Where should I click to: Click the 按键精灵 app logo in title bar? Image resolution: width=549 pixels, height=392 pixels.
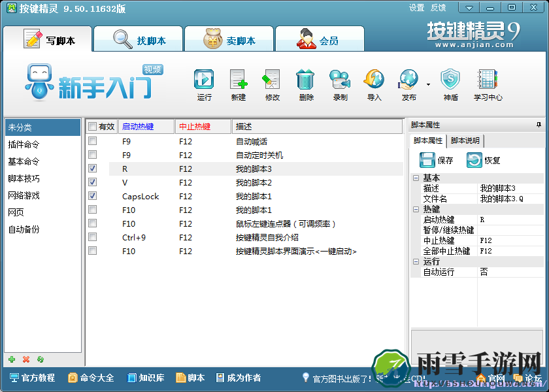[12, 8]
